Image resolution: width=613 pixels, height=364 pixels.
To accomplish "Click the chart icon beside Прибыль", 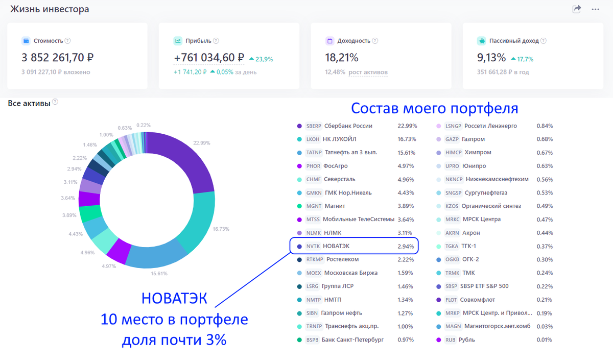I will (178, 41).
